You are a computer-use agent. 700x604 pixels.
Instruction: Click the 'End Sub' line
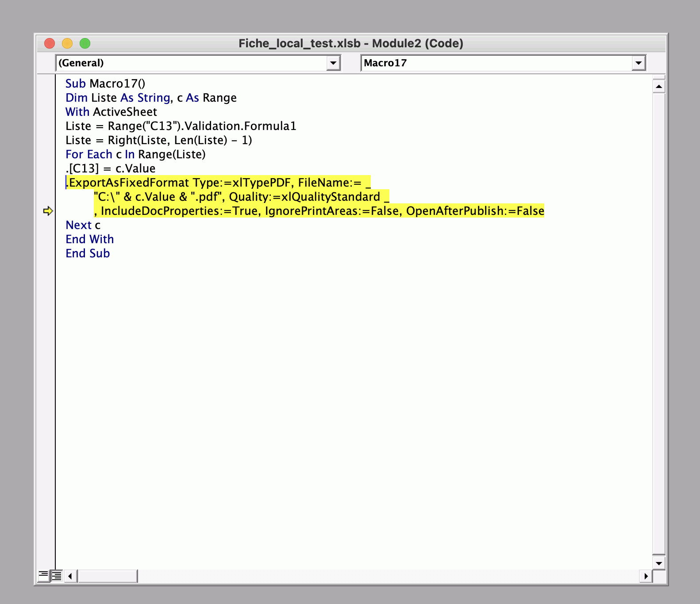[x=88, y=253]
